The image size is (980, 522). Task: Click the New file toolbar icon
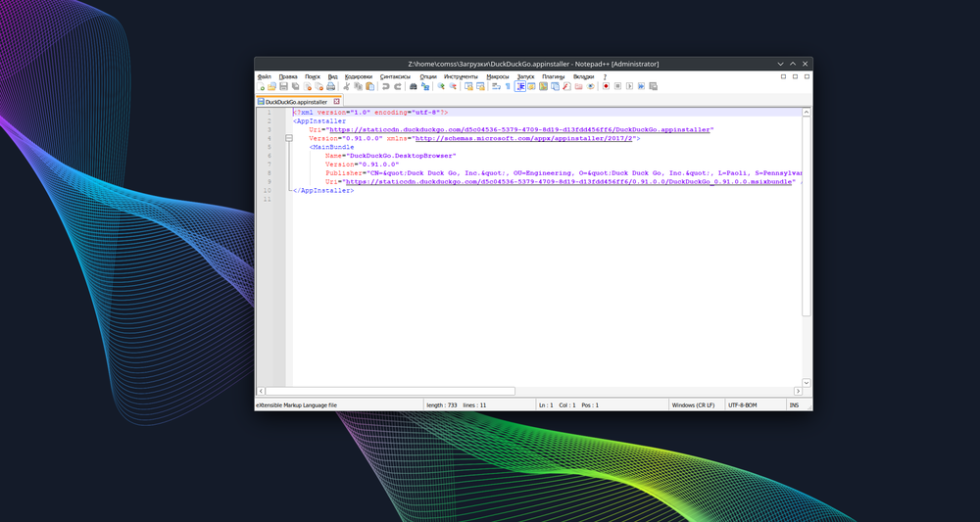[261, 86]
